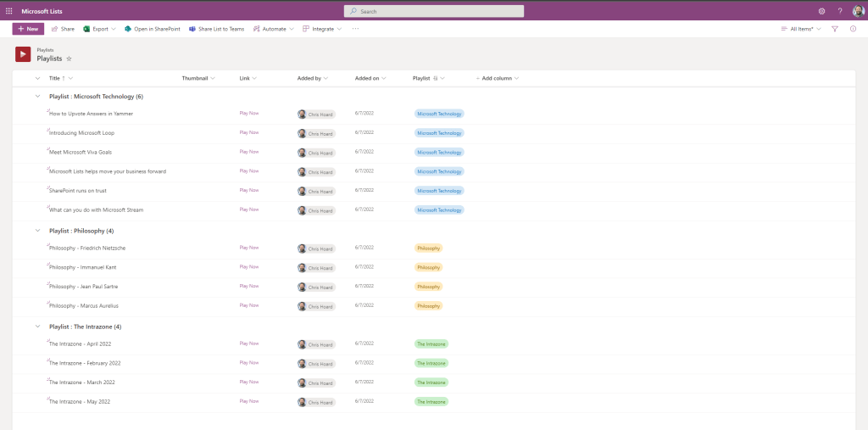Click the New button

coord(28,29)
